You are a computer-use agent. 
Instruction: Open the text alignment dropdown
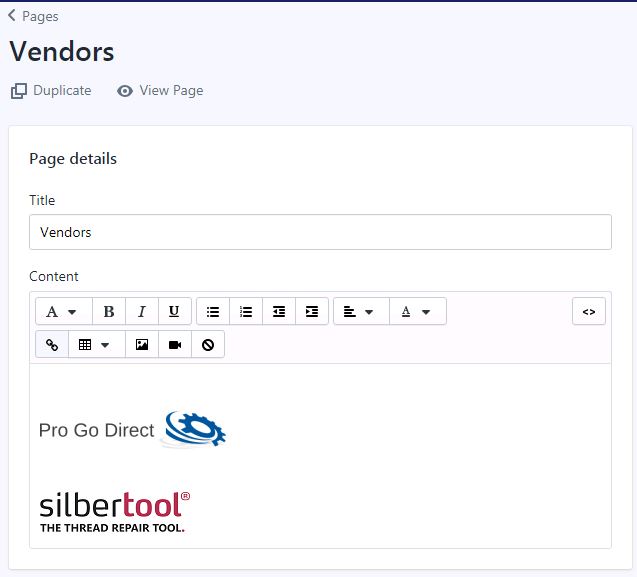361,312
